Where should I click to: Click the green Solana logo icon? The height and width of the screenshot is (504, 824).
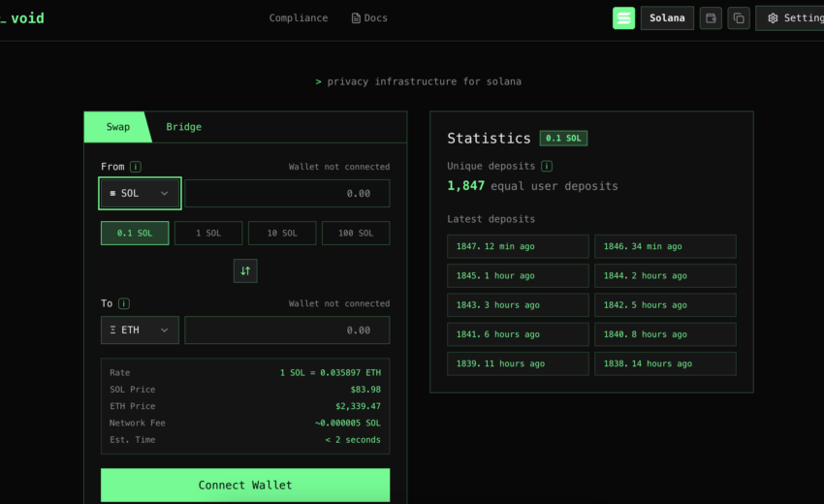(623, 17)
